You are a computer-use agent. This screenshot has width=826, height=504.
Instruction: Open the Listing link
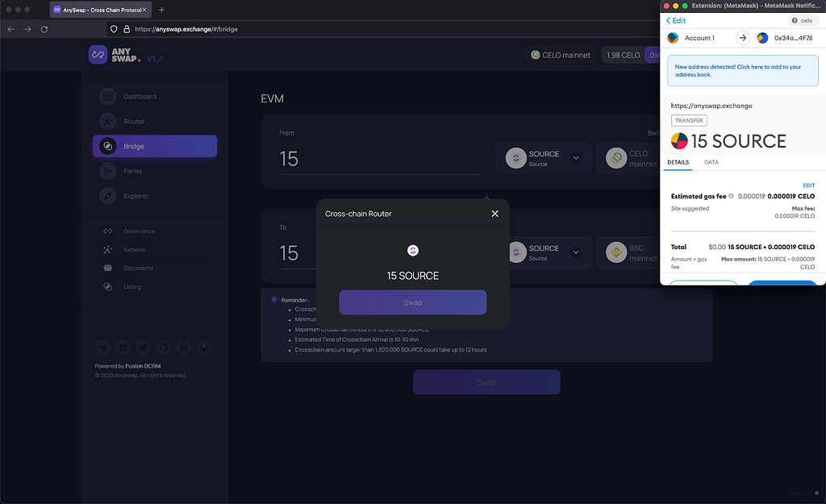(x=132, y=287)
